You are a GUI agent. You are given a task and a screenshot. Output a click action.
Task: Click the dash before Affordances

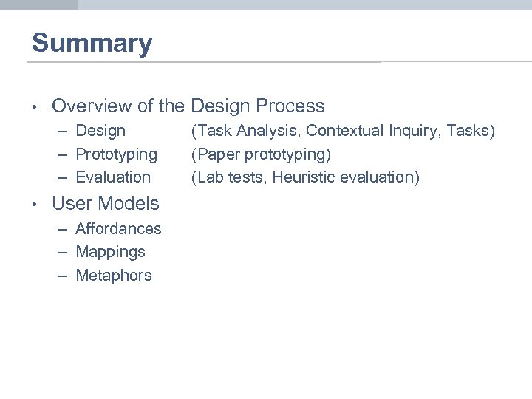(65, 230)
